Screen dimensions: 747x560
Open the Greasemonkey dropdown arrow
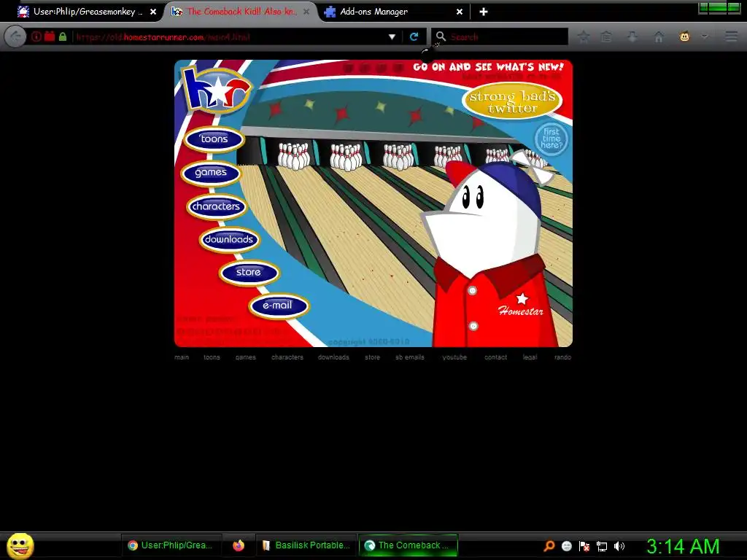(705, 36)
